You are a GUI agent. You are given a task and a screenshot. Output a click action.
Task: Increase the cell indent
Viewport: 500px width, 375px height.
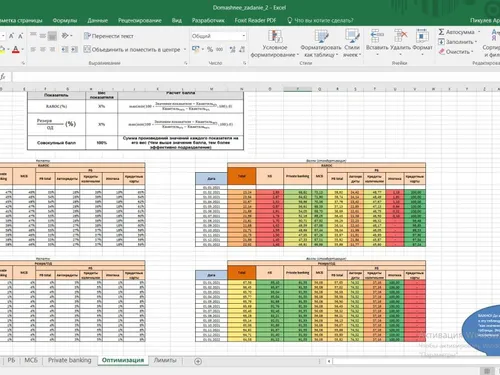point(74,50)
